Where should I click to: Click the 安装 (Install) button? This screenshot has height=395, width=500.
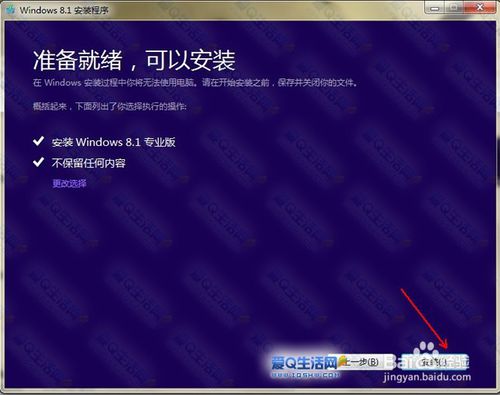(x=434, y=362)
